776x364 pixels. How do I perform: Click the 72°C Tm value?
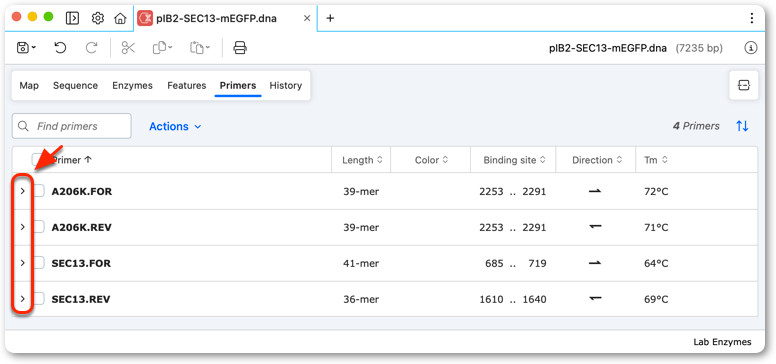(656, 191)
